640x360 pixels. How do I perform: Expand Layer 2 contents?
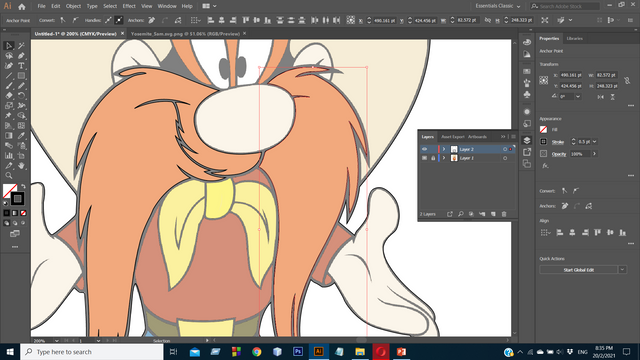(x=444, y=149)
